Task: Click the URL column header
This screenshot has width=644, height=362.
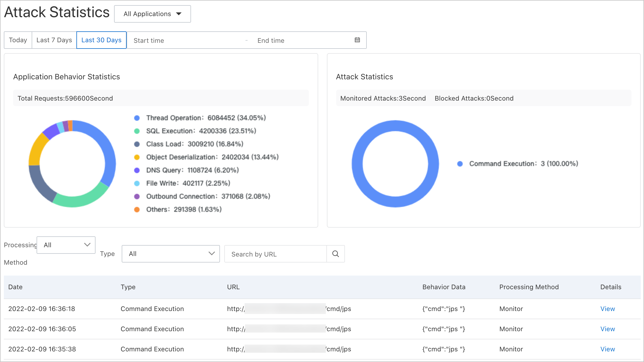Action: click(234, 287)
